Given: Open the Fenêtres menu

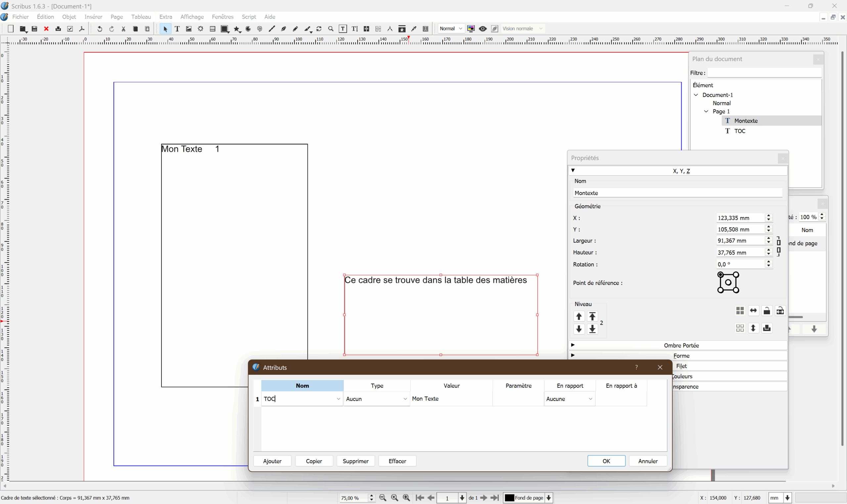Looking at the screenshot, I should 223,17.
